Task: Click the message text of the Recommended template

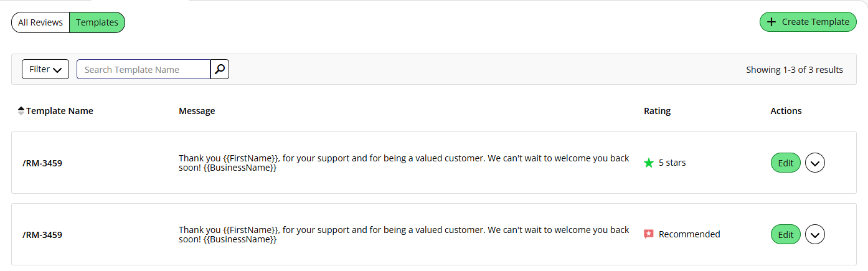Action: (x=404, y=234)
